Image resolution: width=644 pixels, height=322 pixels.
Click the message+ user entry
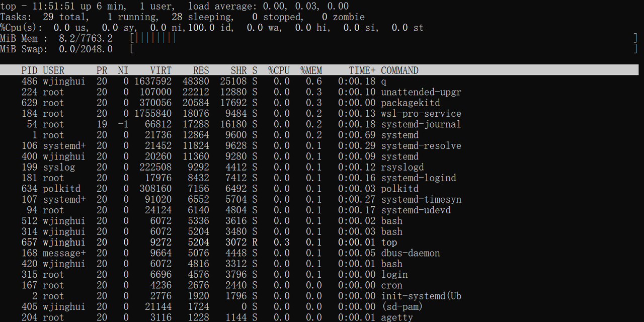point(64,253)
